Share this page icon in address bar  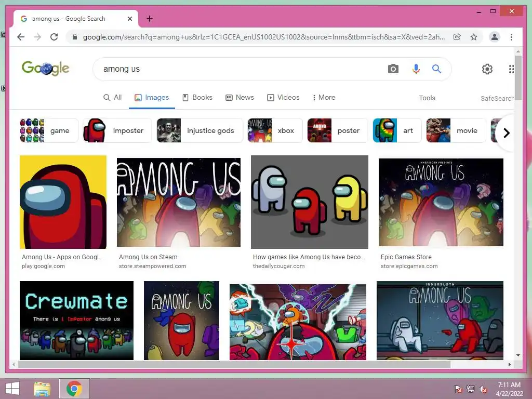pos(457,37)
